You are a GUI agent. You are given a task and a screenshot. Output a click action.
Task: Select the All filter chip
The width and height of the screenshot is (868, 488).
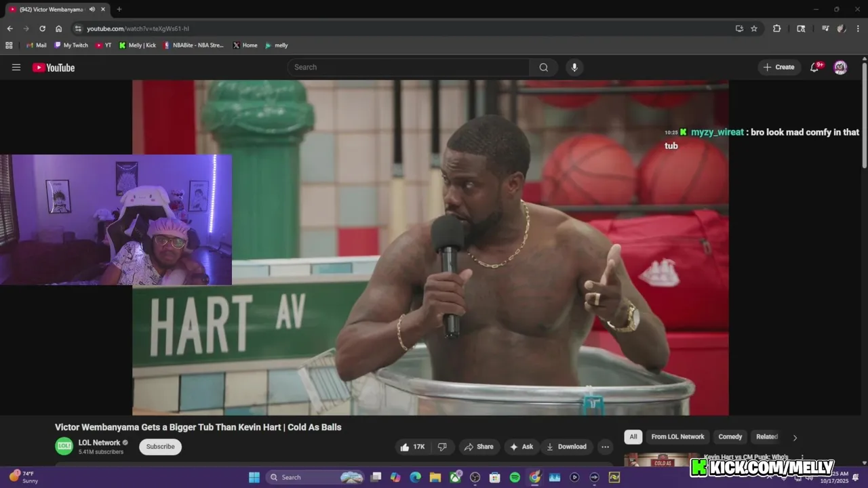point(633,436)
